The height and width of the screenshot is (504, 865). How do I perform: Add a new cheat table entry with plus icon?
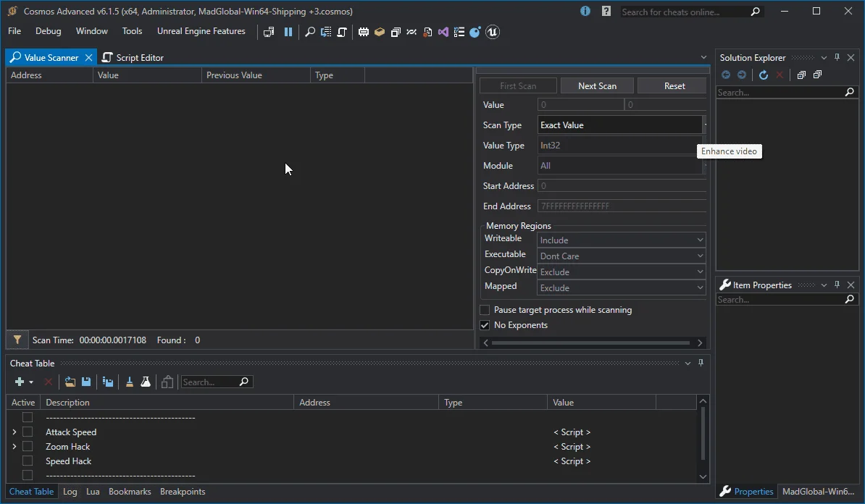(x=20, y=382)
